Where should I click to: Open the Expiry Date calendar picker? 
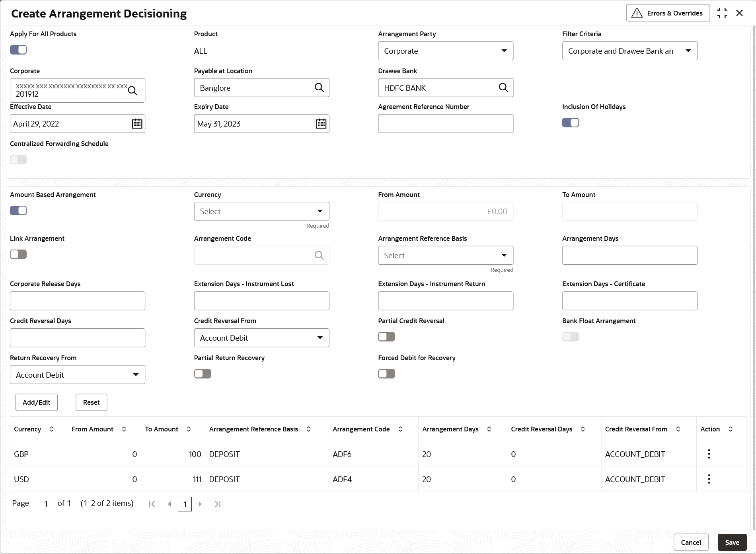click(321, 124)
